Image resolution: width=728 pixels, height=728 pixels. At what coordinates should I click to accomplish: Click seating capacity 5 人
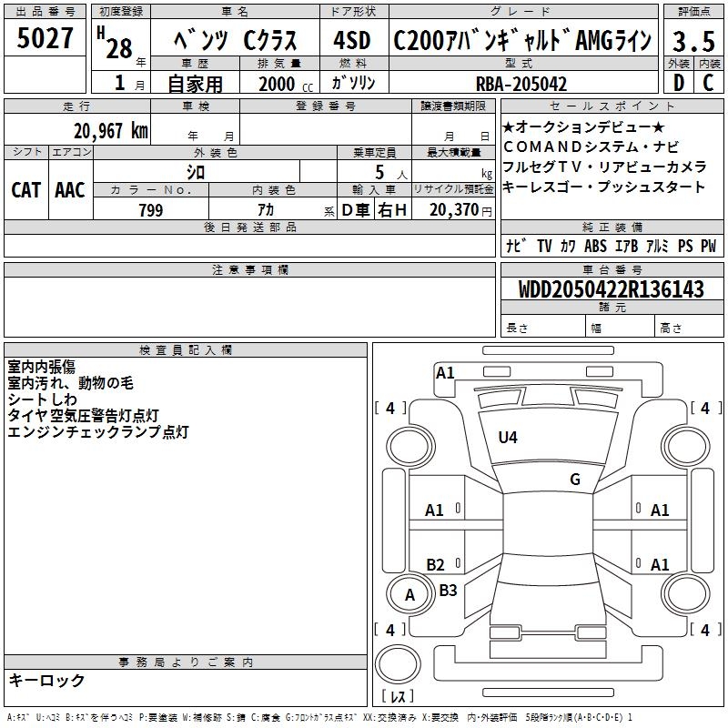pyautogui.click(x=391, y=173)
